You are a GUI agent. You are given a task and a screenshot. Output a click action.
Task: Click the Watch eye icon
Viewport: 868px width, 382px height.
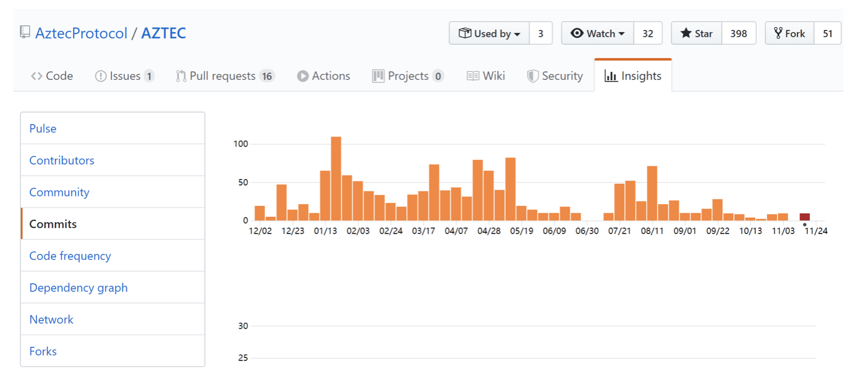577,34
